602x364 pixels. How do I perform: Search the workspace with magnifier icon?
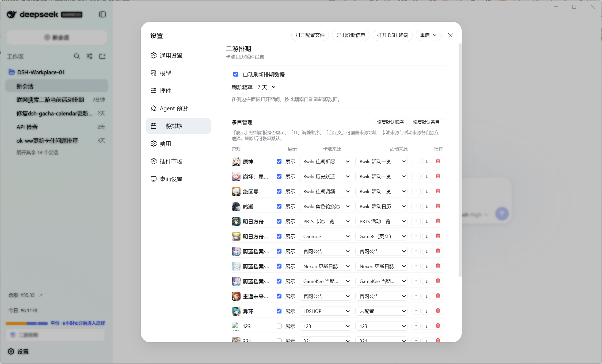pyautogui.click(x=77, y=56)
